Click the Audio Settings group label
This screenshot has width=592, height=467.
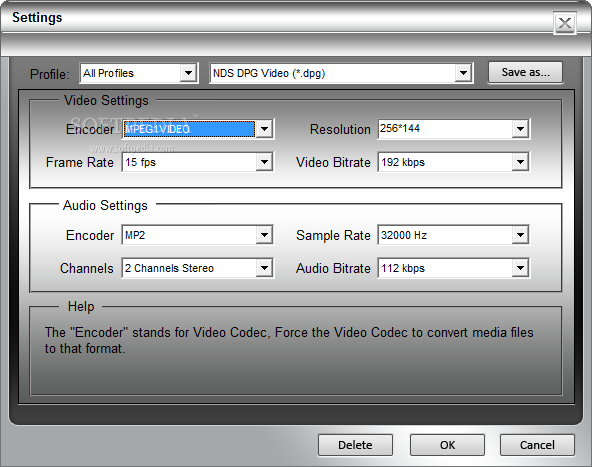[105, 206]
